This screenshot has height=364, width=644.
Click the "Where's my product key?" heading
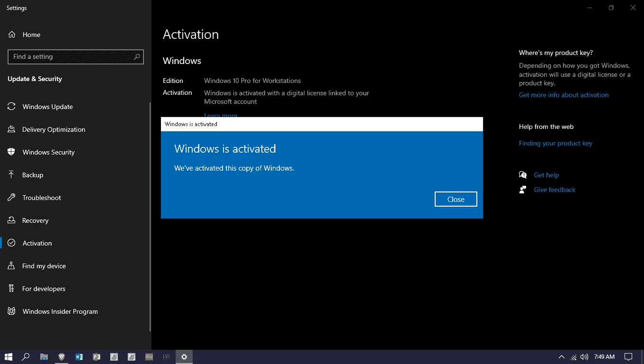[556, 53]
